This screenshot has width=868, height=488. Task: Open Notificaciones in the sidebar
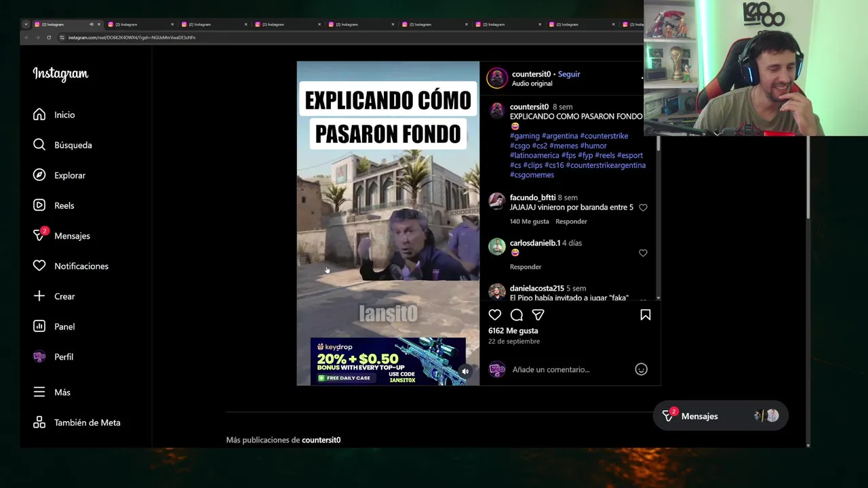(x=71, y=266)
